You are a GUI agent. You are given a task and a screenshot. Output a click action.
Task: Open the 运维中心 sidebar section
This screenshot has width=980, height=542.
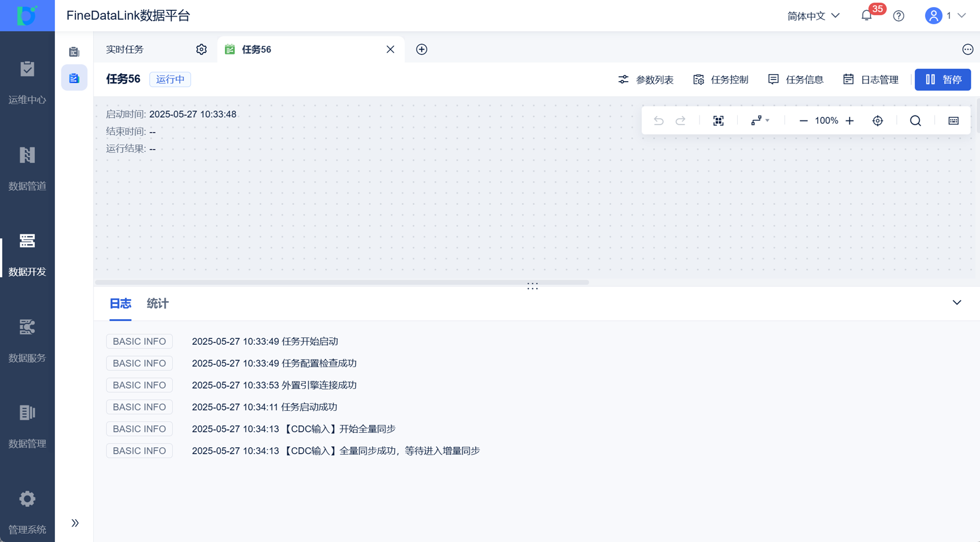click(27, 83)
